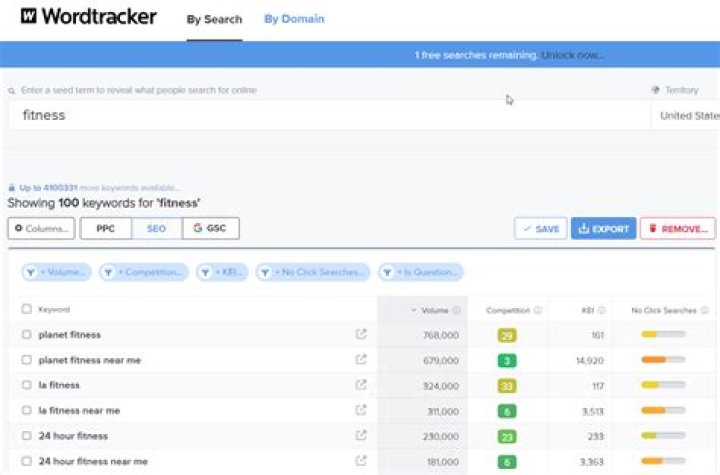Click the Competition column info icon
720x475 pixels.
pyautogui.click(x=538, y=311)
